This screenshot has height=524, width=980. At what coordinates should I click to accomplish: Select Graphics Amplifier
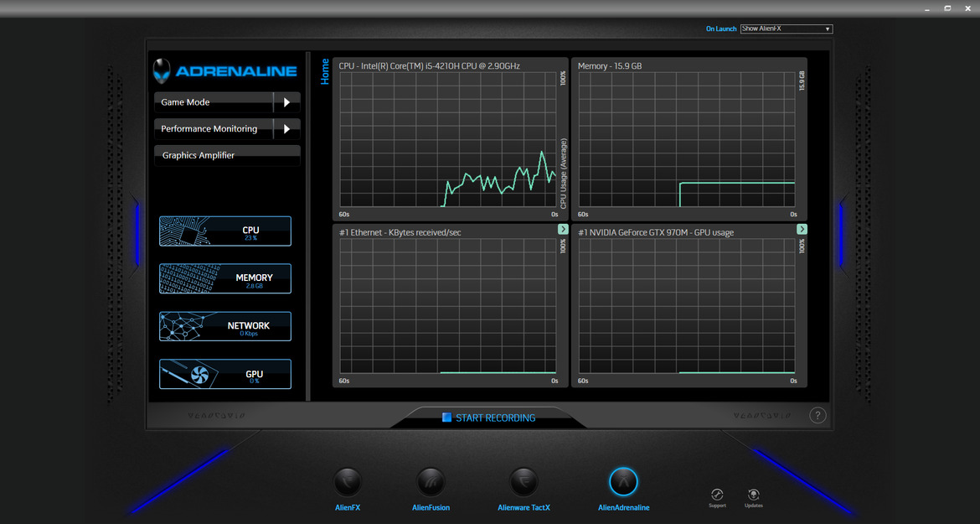tap(227, 155)
